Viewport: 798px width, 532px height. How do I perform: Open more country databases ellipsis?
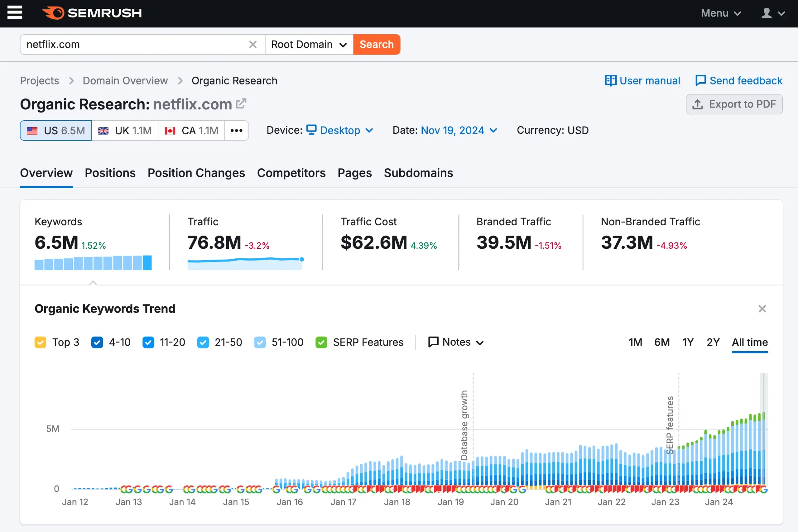[236, 131]
